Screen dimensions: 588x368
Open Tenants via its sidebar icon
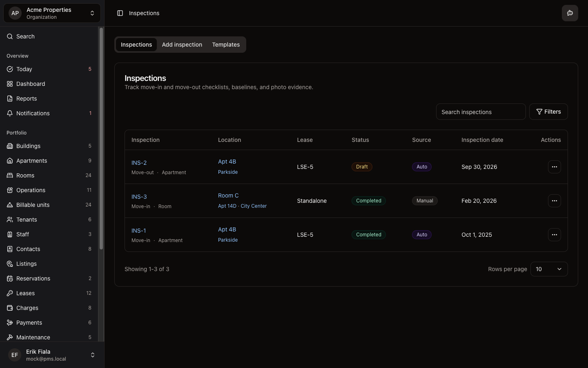(10, 220)
